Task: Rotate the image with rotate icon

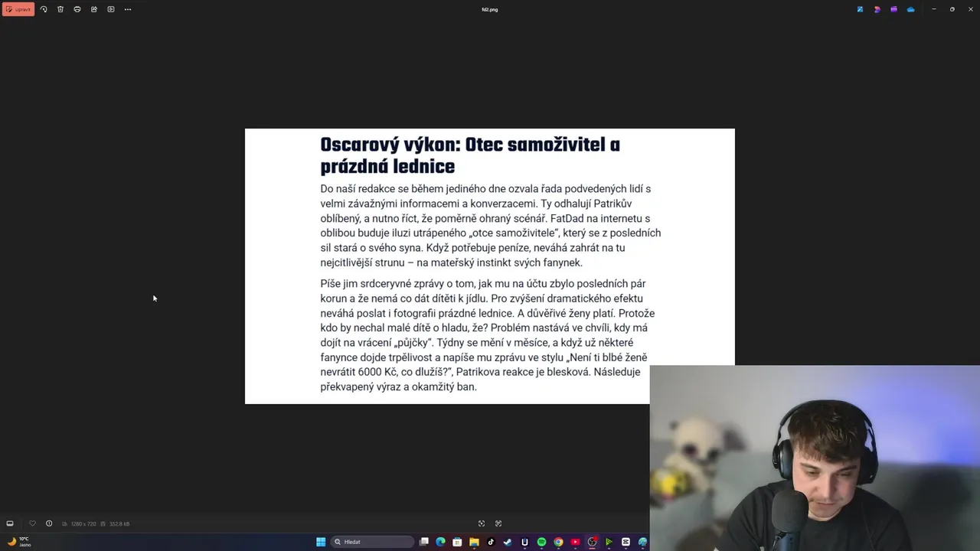Action: (44, 9)
